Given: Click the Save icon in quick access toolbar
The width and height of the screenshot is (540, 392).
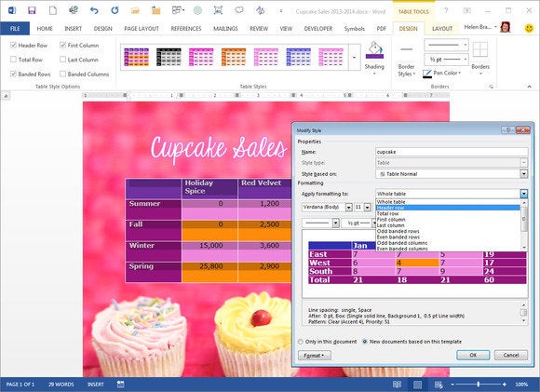Looking at the screenshot, I should tap(32, 10).
